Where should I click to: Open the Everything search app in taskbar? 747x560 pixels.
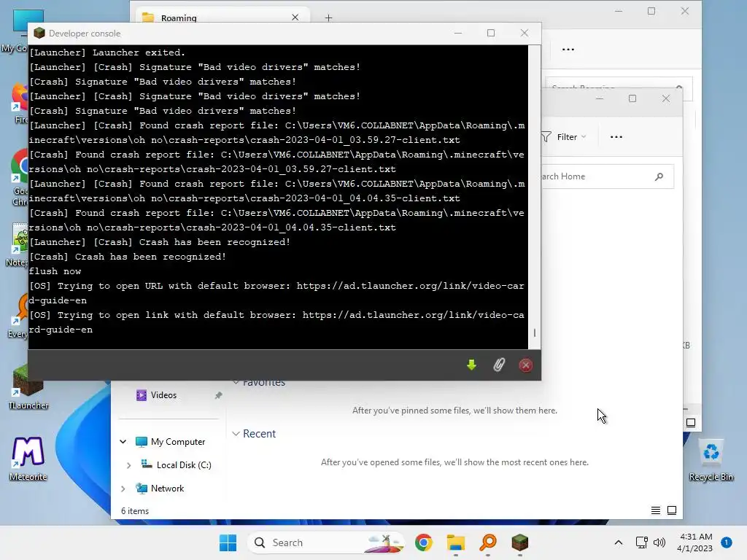(x=488, y=542)
